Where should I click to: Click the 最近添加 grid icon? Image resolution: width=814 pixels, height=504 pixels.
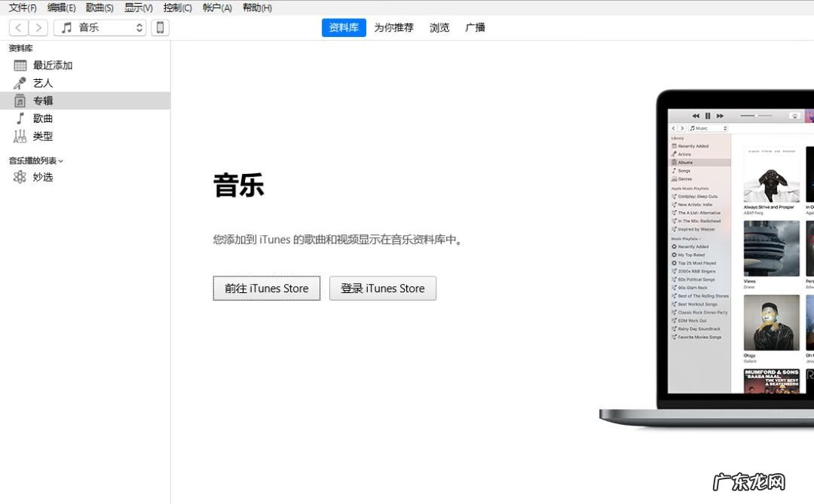20,66
